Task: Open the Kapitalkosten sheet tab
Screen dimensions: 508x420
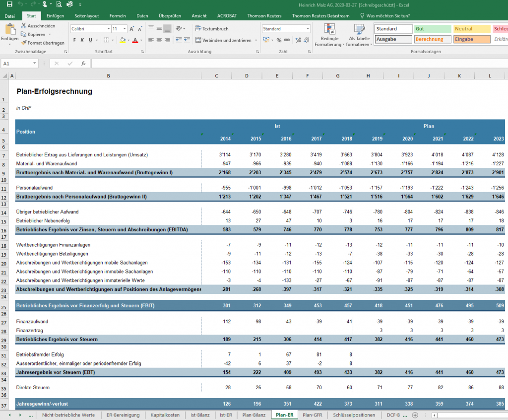Action: pyautogui.click(x=165, y=415)
